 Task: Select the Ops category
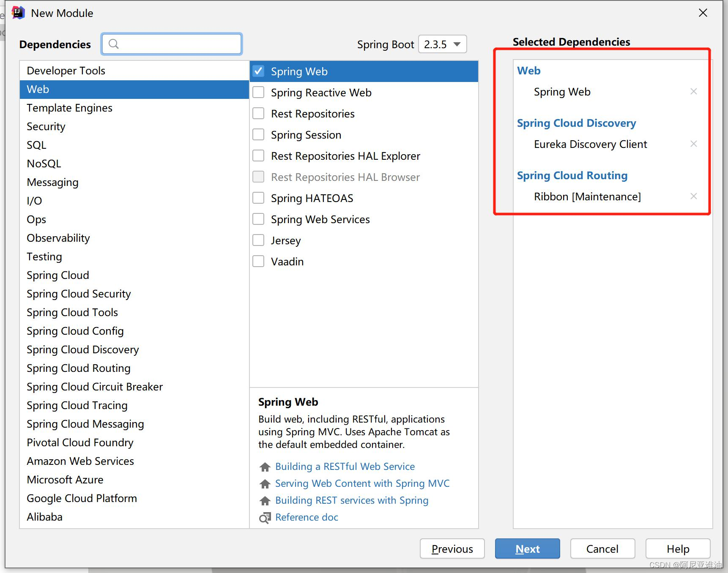(134, 219)
